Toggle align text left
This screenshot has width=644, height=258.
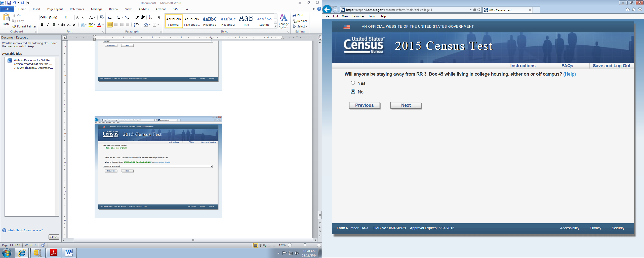pyautogui.click(x=110, y=25)
